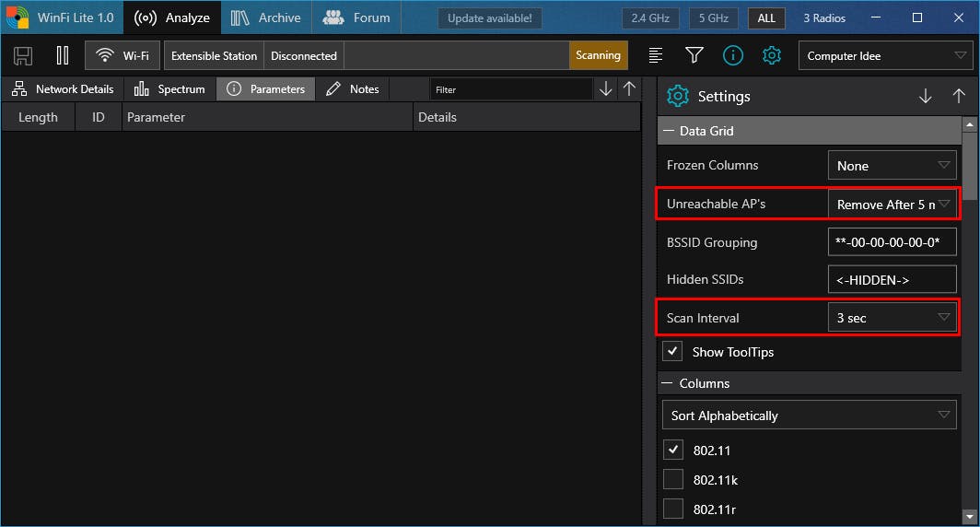The width and height of the screenshot is (980, 527).
Task: Sort by Length column header
Action: (38, 117)
